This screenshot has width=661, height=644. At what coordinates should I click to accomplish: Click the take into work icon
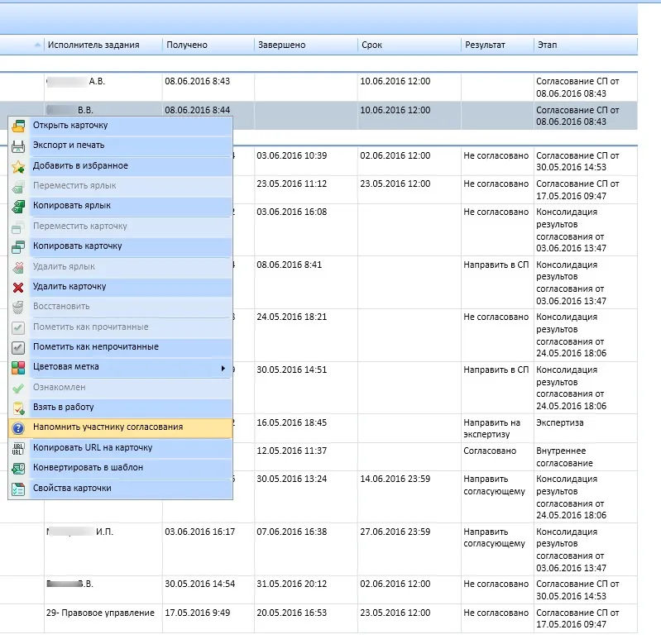click(x=18, y=408)
